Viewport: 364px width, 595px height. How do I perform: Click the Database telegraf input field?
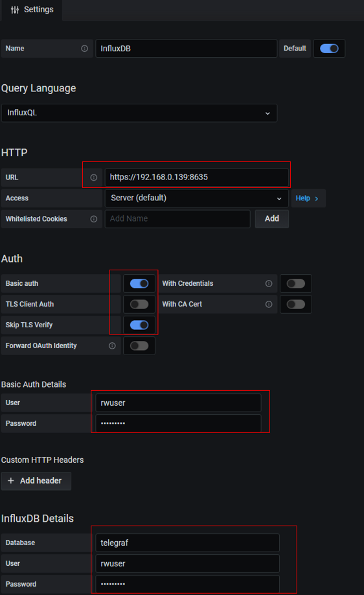[x=187, y=543]
